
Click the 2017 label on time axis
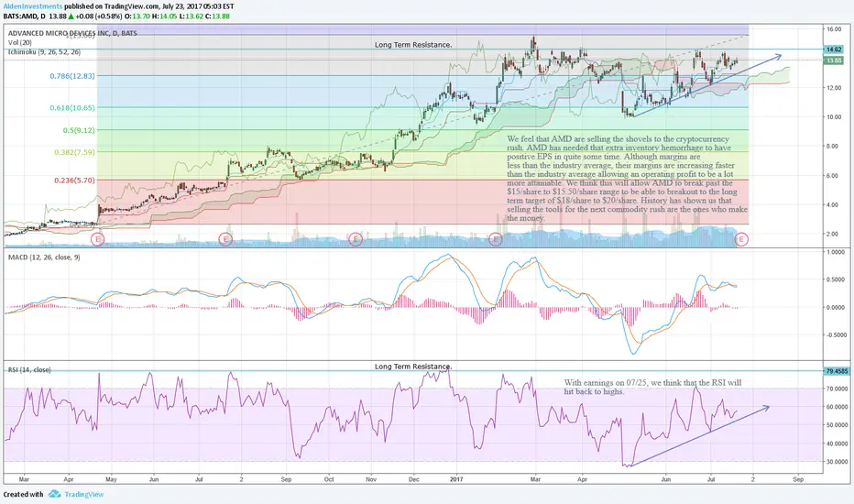coord(456,479)
